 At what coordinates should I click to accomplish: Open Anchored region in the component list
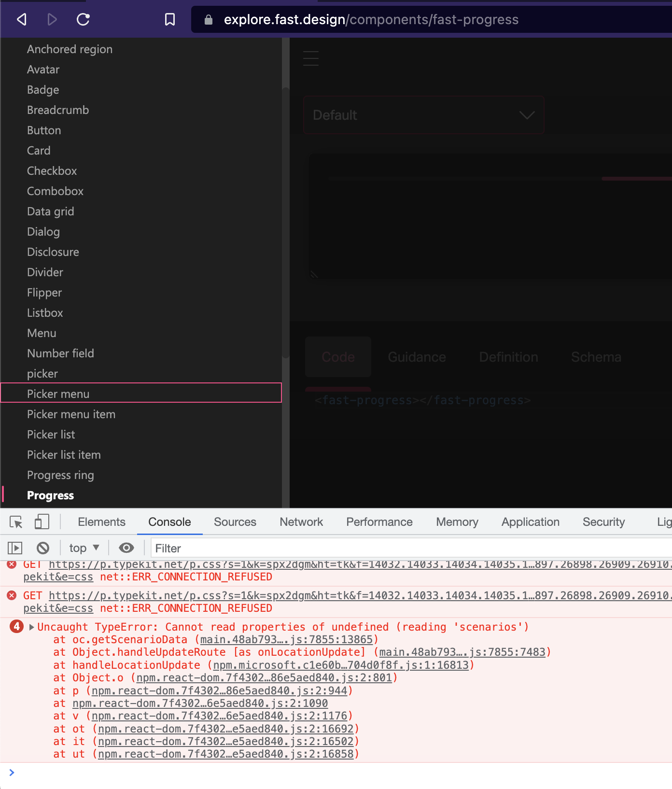[x=70, y=49]
